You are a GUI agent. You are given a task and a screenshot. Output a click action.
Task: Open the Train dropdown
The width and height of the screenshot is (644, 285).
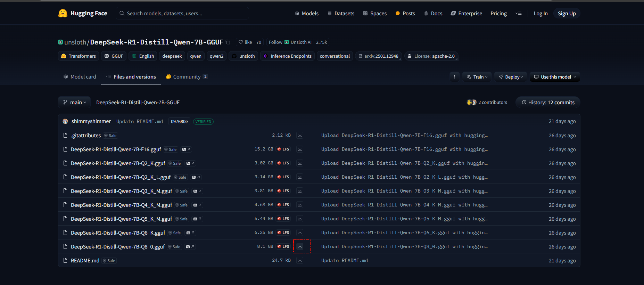pyautogui.click(x=477, y=77)
